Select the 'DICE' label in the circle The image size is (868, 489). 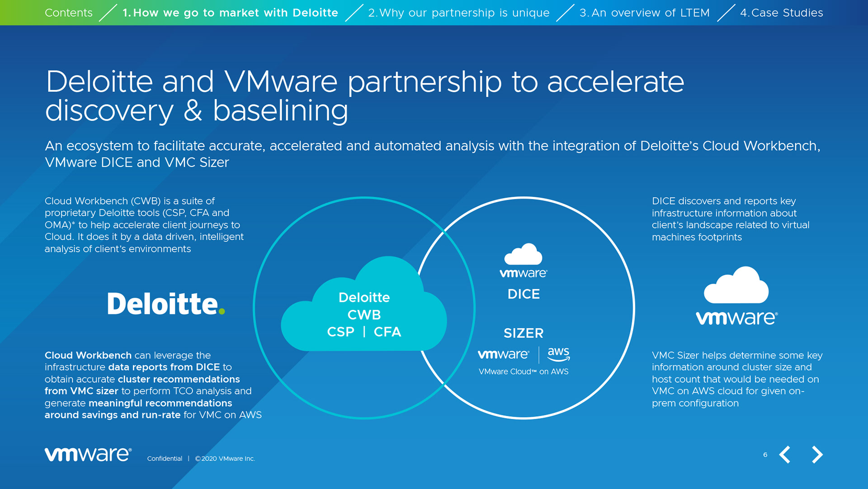(524, 294)
